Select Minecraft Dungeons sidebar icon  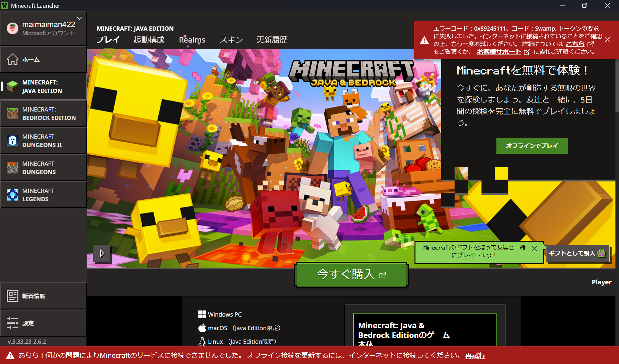click(x=13, y=168)
